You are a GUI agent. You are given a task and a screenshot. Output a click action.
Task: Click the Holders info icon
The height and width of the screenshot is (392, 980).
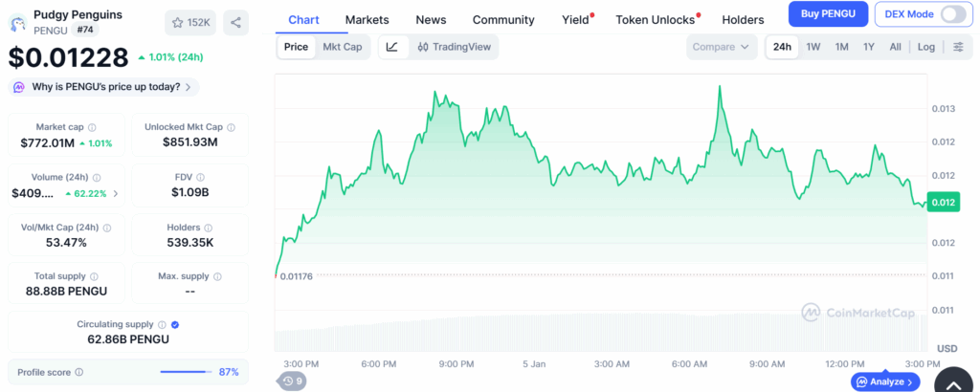pyautogui.click(x=208, y=228)
